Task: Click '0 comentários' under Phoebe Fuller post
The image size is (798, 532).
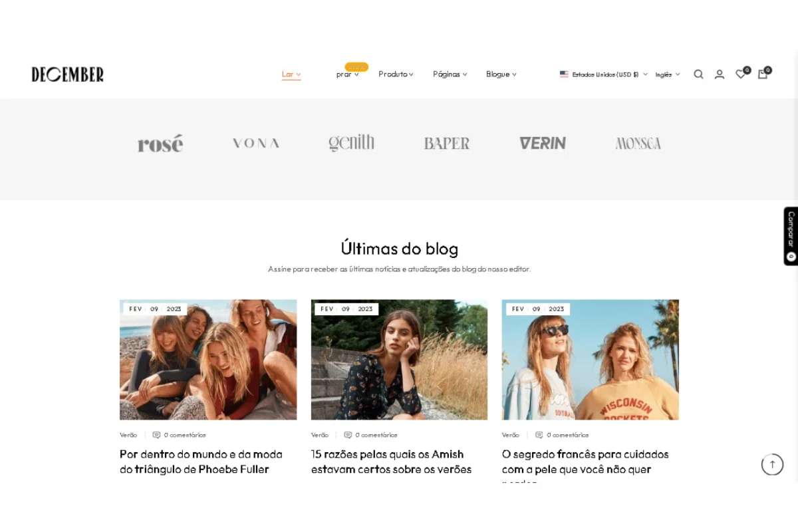Action: (x=185, y=435)
